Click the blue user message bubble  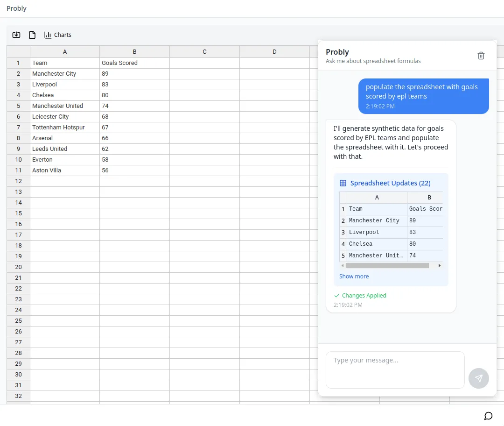424,96
